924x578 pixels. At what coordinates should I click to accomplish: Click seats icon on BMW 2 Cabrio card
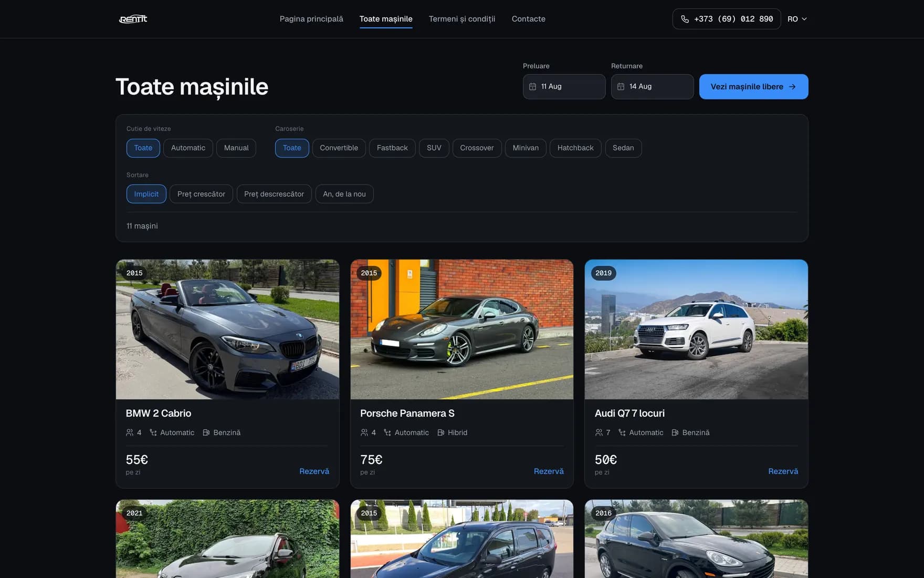pyautogui.click(x=130, y=432)
